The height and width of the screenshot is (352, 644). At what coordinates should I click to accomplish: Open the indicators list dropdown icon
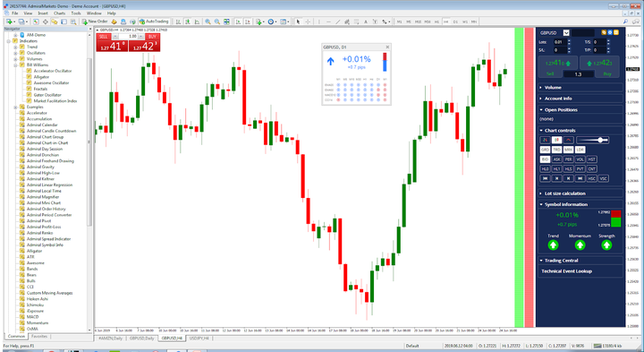[259, 21]
